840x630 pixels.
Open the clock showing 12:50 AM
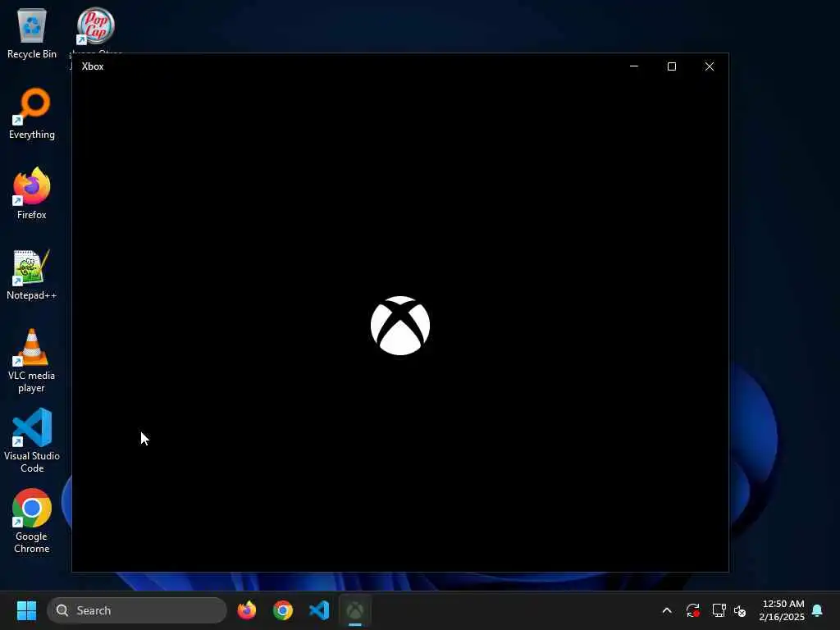pyautogui.click(x=782, y=610)
